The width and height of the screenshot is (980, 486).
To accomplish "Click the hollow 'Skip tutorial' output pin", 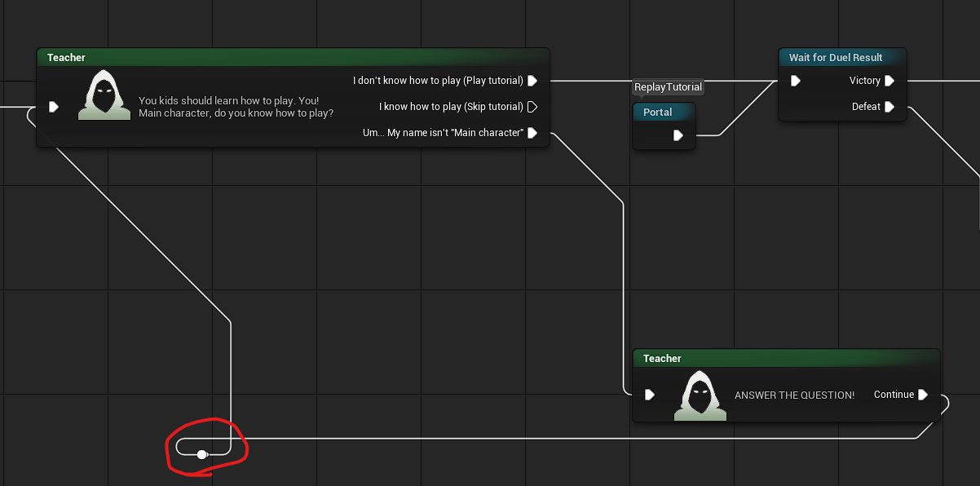I will 532,107.
